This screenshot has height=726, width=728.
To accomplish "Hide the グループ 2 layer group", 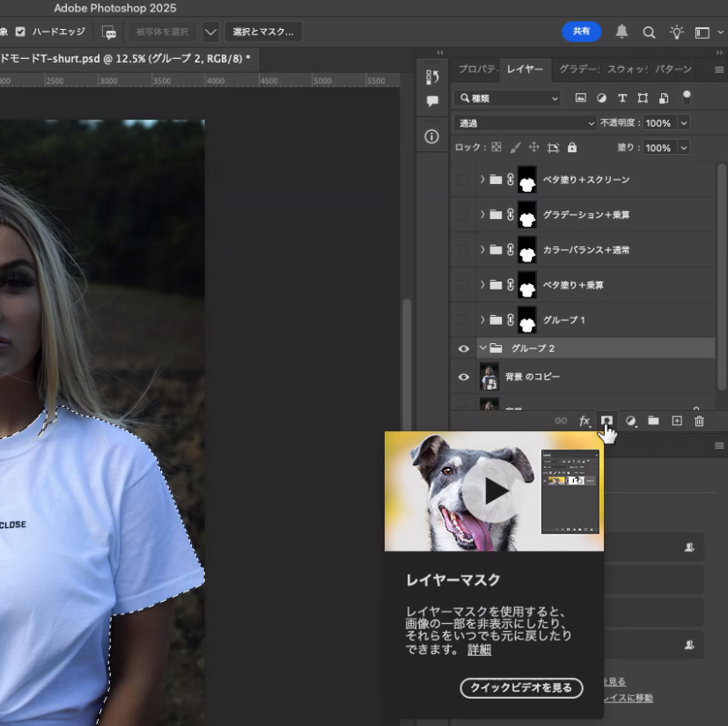I will click(x=463, y=348).
